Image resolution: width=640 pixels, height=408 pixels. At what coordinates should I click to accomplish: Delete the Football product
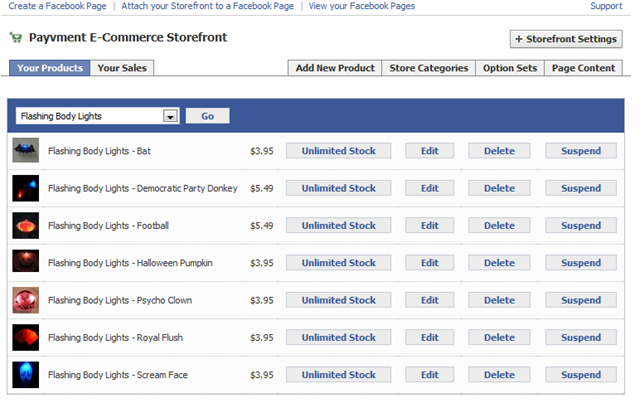pos(499,225)
